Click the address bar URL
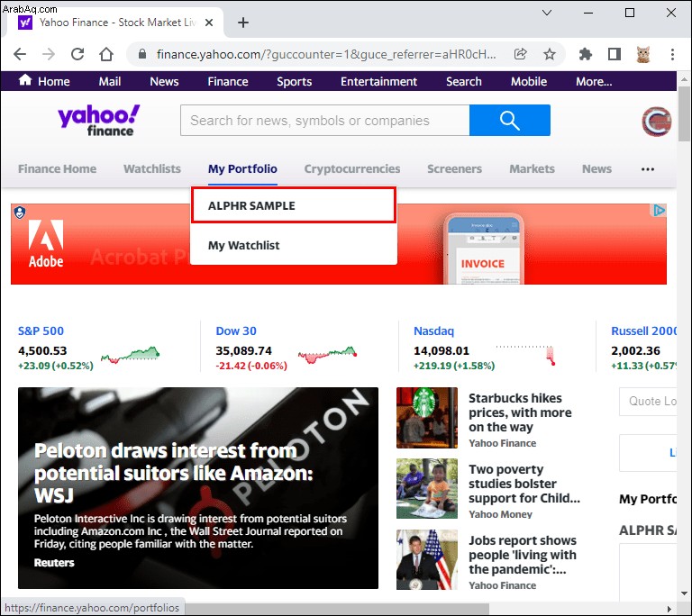 pos(326,54)
